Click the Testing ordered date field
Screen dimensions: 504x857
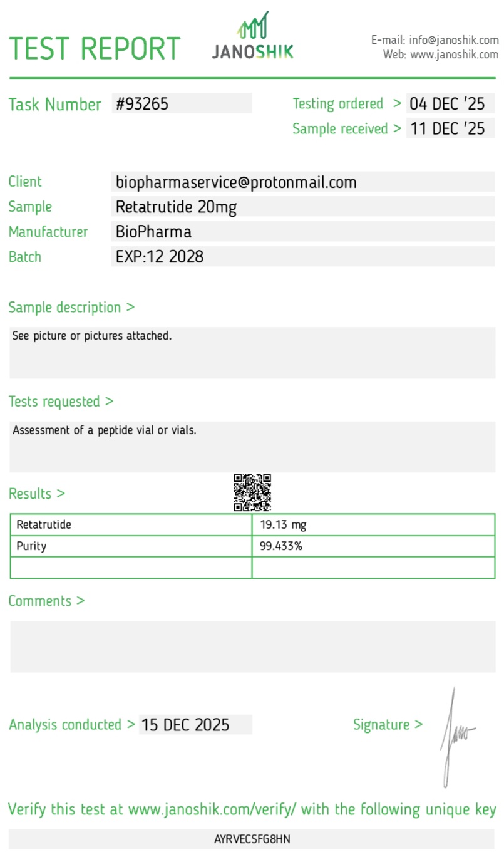click(x=450, y=103)
